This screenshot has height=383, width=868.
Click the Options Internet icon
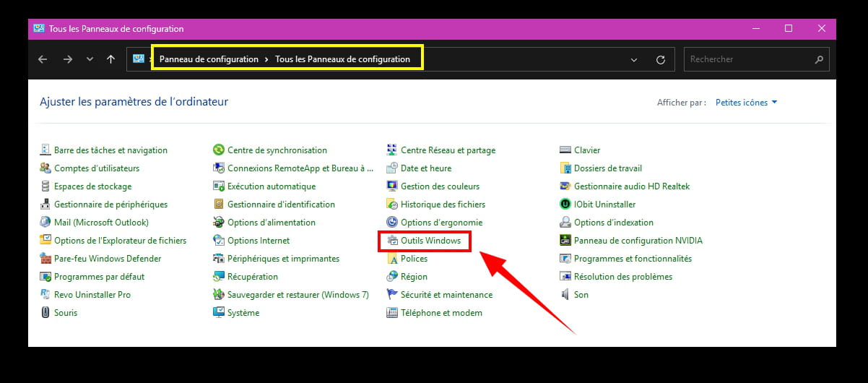(219, 241)
